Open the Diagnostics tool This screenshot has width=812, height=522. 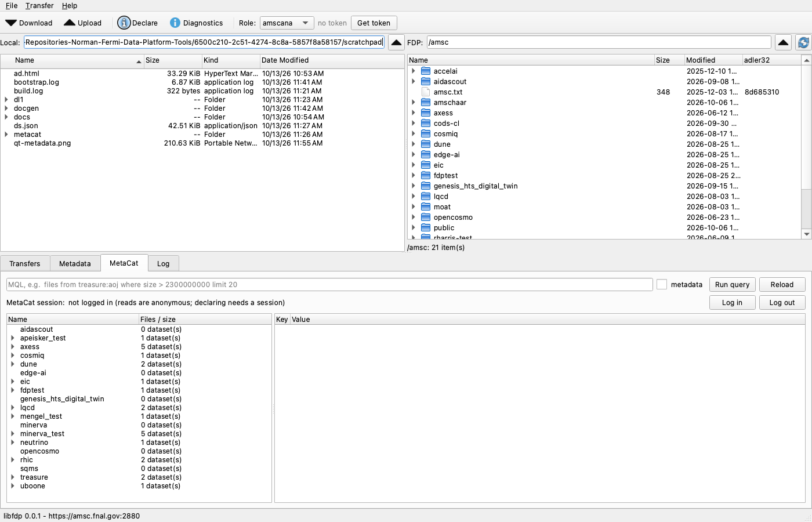click(196, 23)
